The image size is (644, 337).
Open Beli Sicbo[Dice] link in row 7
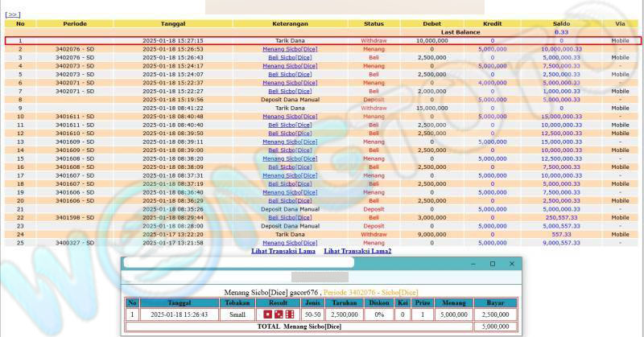click(x=290, y=91)
